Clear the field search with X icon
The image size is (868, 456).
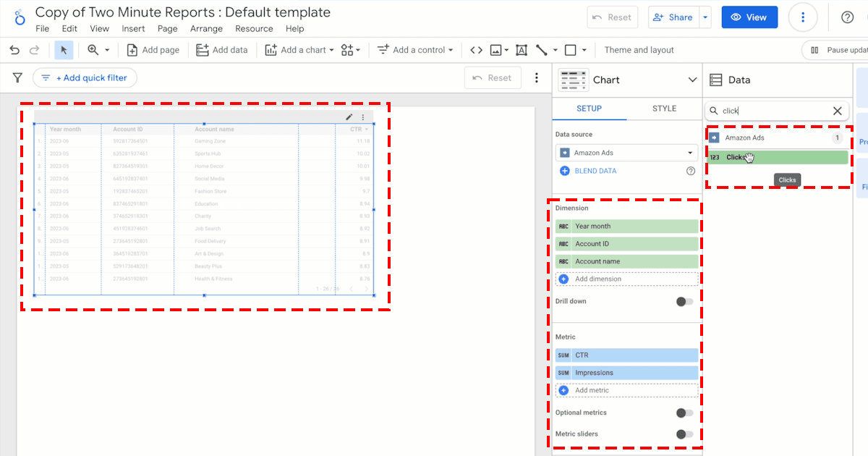pyautogui.click(x=837, y=111)
